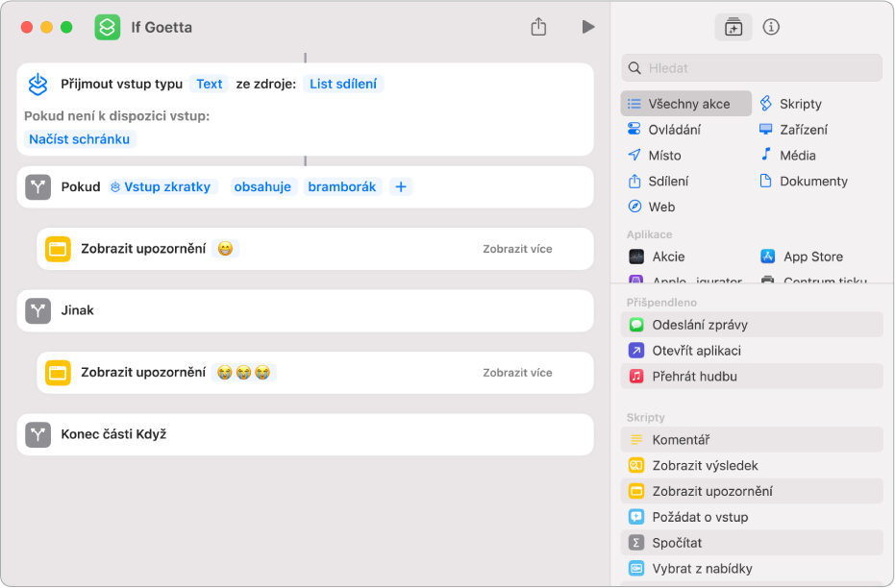Click the Pokud branch icon

pyautogui.click(x=37, y=187)
